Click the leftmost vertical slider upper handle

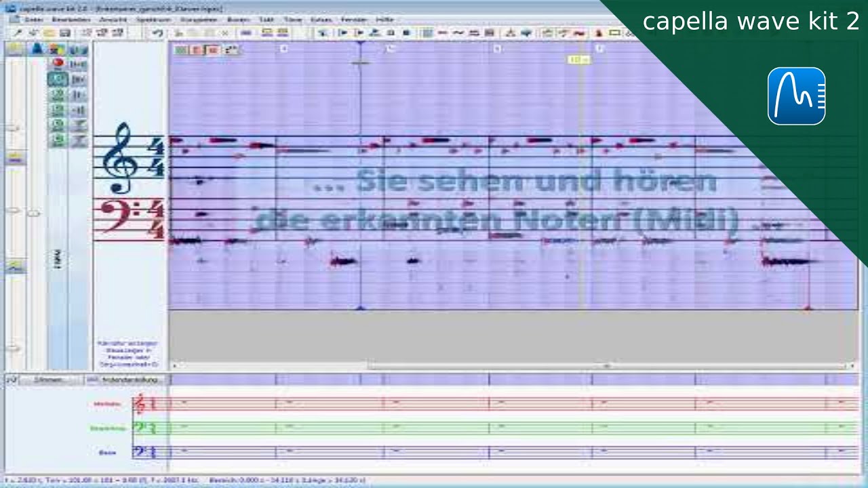(x=12, y=127)
